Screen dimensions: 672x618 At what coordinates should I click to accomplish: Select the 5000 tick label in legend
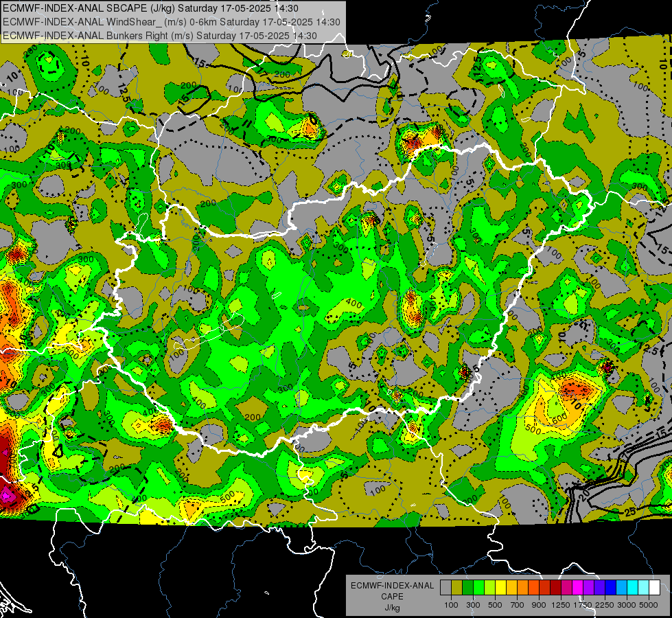point(649,605)
